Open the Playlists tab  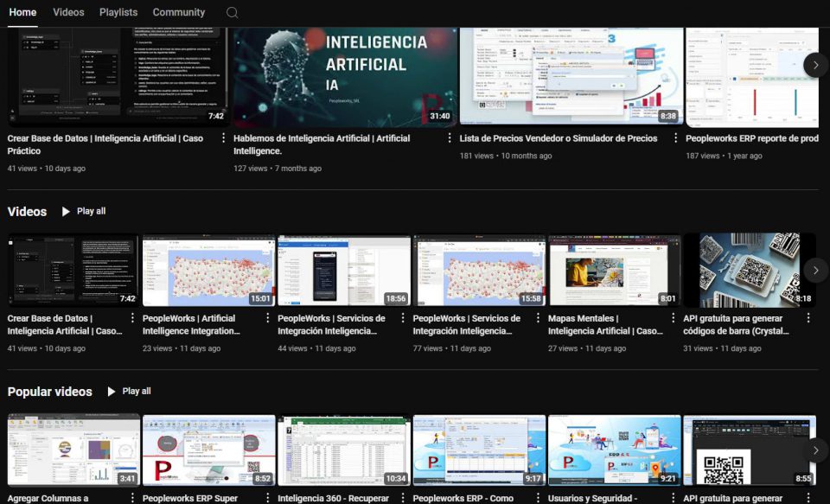coord(118,12)
